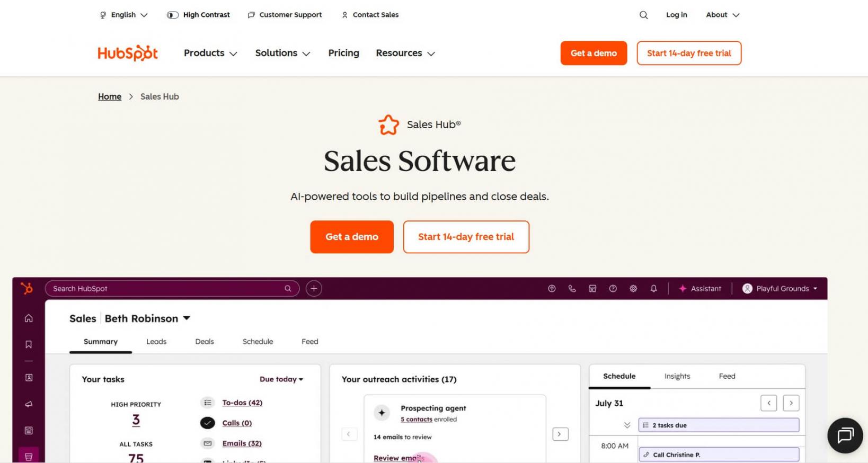
Task: Open the Pricing menu item
Action: pos(343,53)
